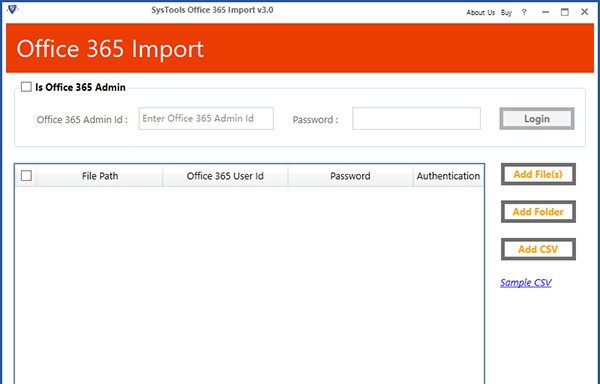Open the About Us menu item
600x384 pixels.
pos(480,13)
